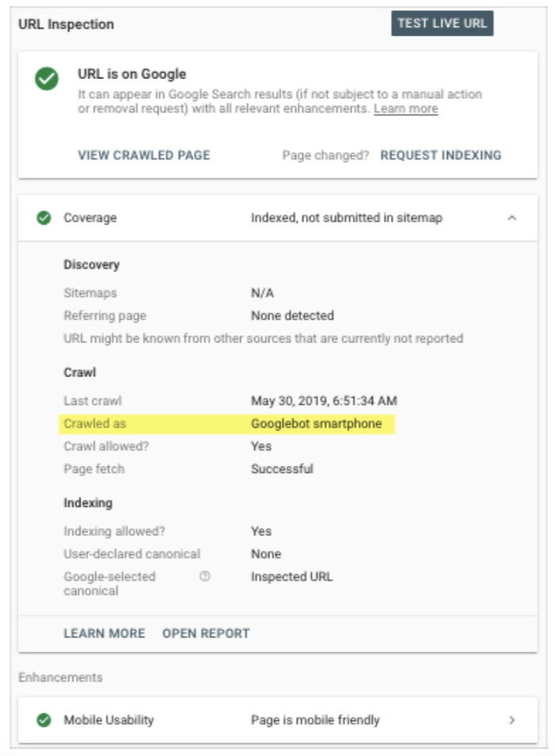The image size is (555, 756).
Task: Click the green checkmark next to Coverage
Action: point(44,218)
